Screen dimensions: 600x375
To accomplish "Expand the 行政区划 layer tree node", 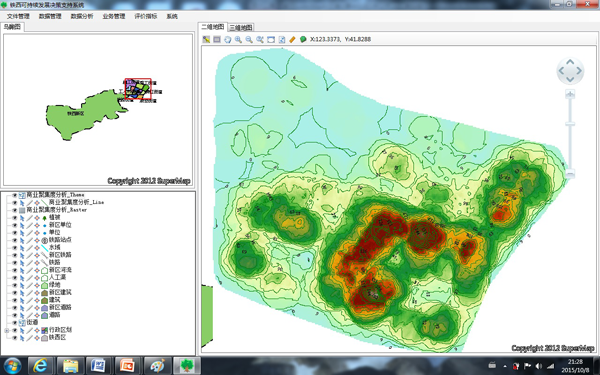I will pos(7,330).
